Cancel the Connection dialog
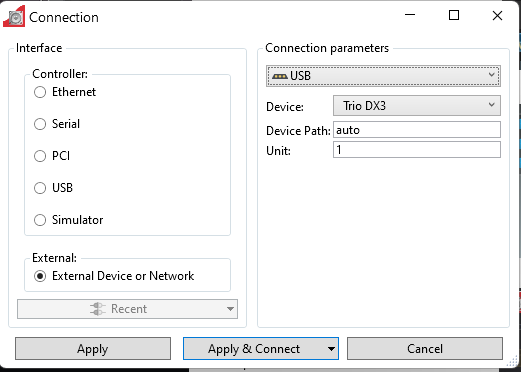Image resolution: width=521 pixels, height=372 pixels. (x=425, y=349)
